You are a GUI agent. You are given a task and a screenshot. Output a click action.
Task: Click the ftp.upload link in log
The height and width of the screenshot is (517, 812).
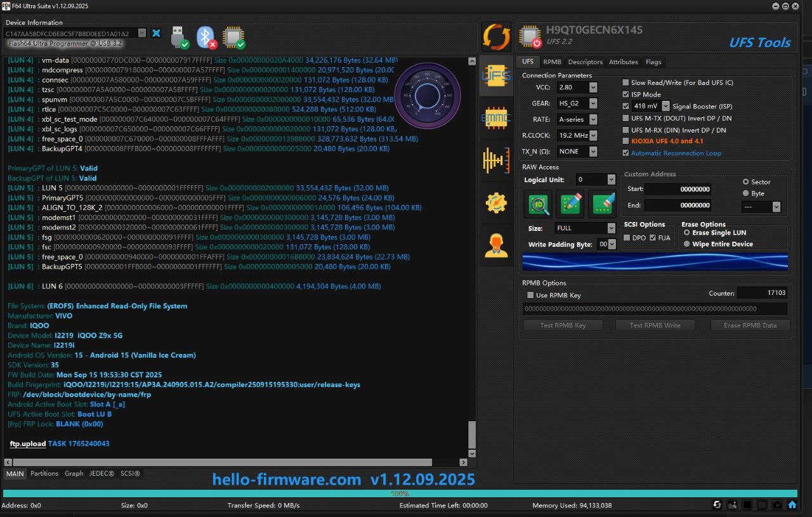coord(27,443)
